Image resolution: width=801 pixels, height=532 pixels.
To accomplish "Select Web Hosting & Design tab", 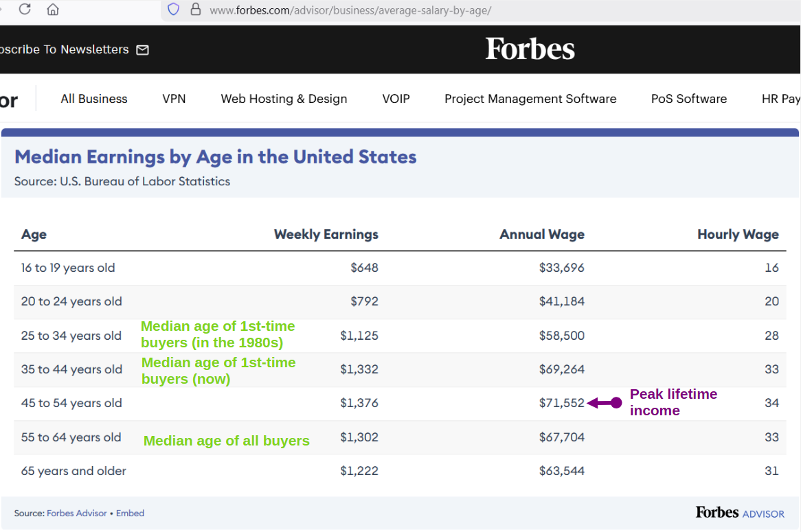I will click(x=284, y=99).
